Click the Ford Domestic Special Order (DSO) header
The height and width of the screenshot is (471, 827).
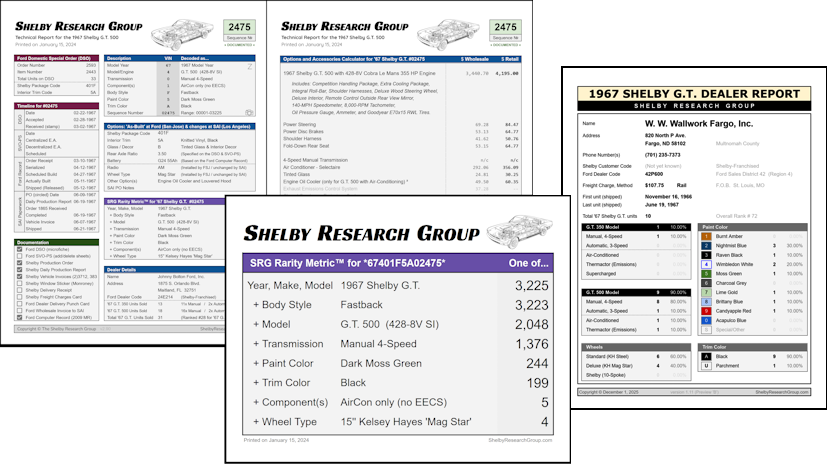tap(56, 58)
